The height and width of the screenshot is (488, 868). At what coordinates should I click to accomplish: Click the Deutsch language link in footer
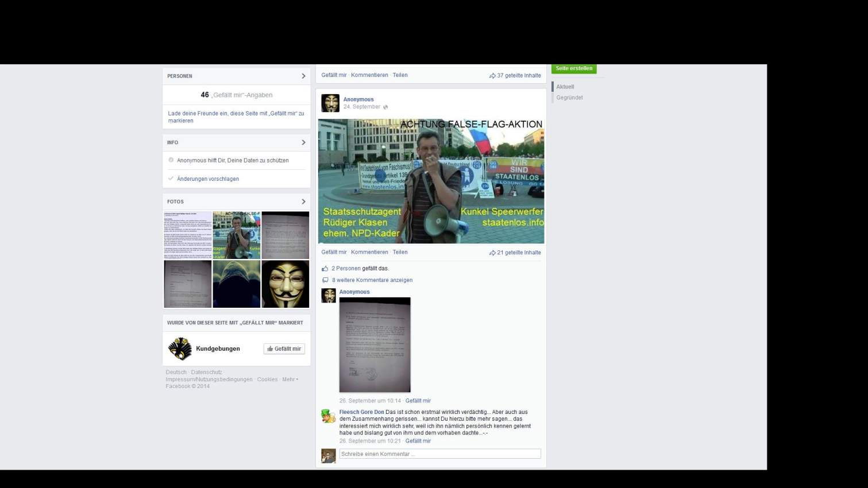176,372
